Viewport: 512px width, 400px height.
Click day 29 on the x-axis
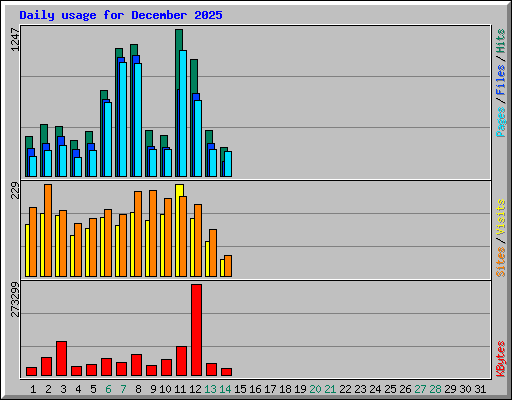[450, 389]
